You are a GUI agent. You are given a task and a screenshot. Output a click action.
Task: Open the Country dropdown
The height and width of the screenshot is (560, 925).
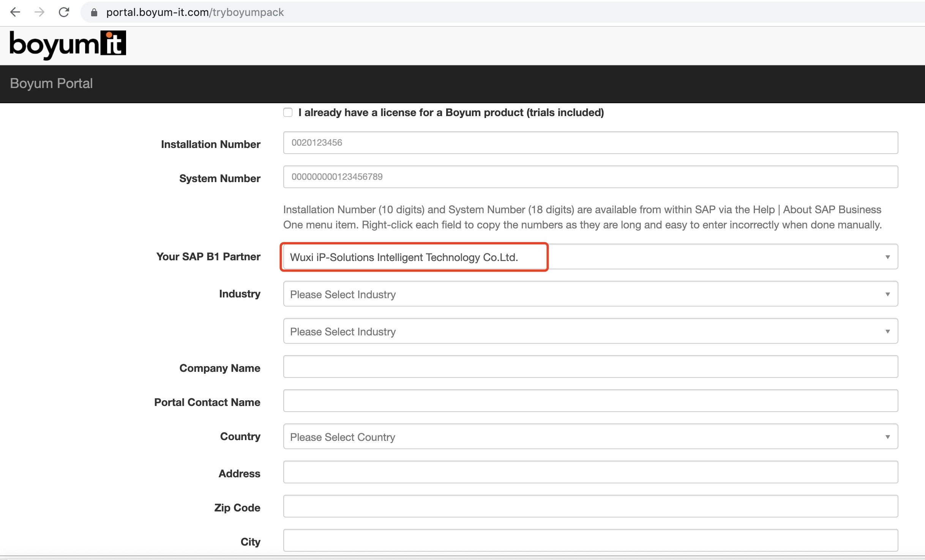590,437
